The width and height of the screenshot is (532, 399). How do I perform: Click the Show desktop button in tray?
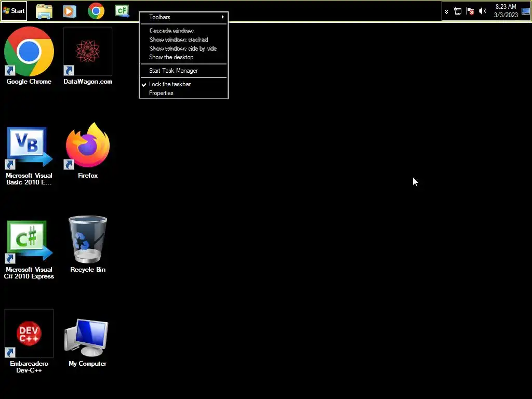(526, 11)
